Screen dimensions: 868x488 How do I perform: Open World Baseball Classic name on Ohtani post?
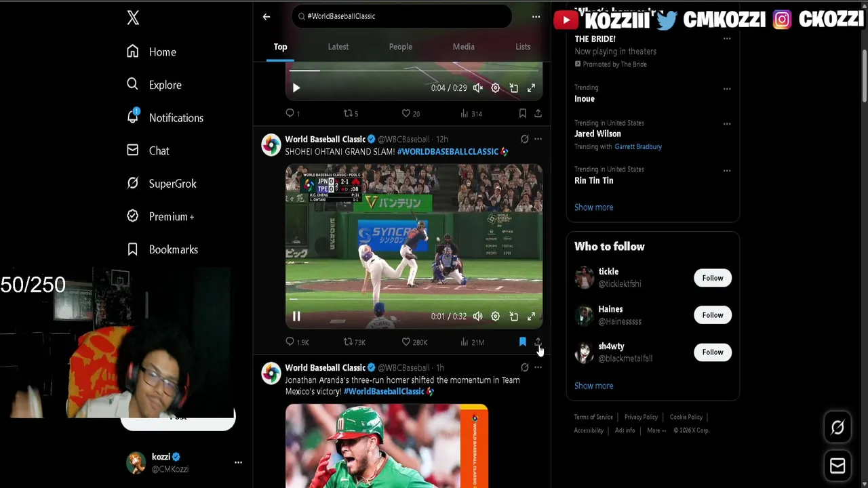point(325,139)
